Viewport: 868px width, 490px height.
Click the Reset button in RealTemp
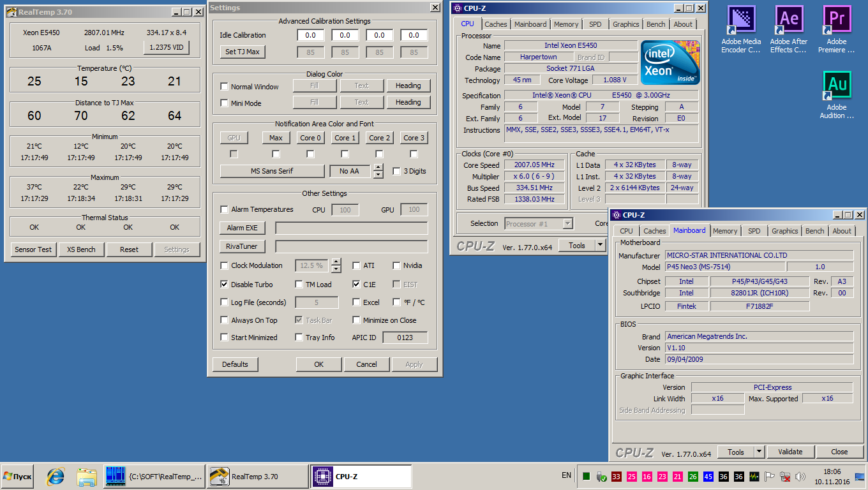[129, 249]
